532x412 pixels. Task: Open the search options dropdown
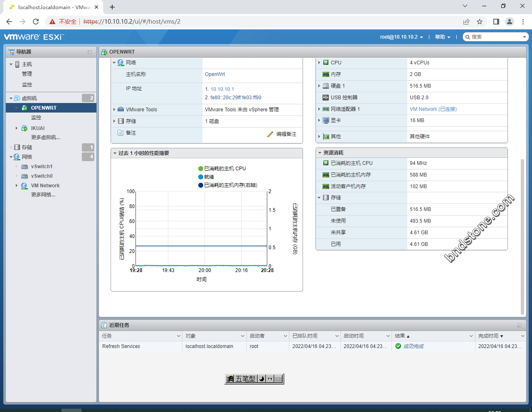tap(525, 37)
